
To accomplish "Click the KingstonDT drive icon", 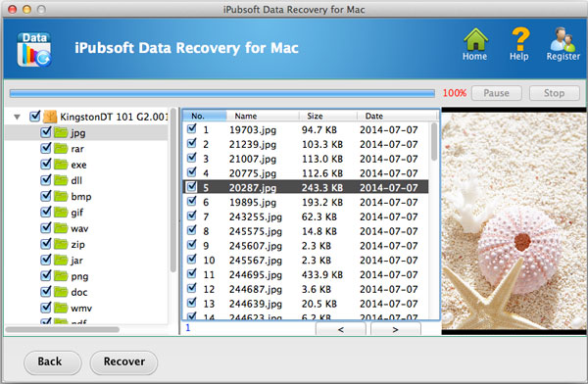I will point(50,117).
